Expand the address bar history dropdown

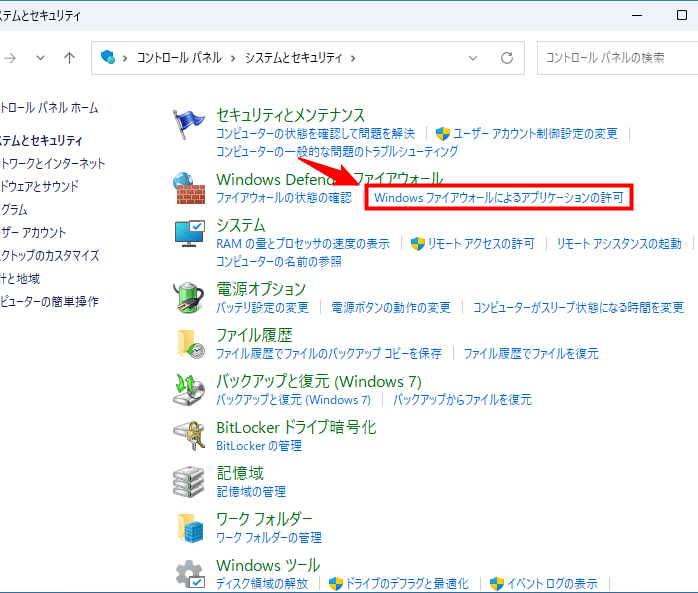pos(473,58)
